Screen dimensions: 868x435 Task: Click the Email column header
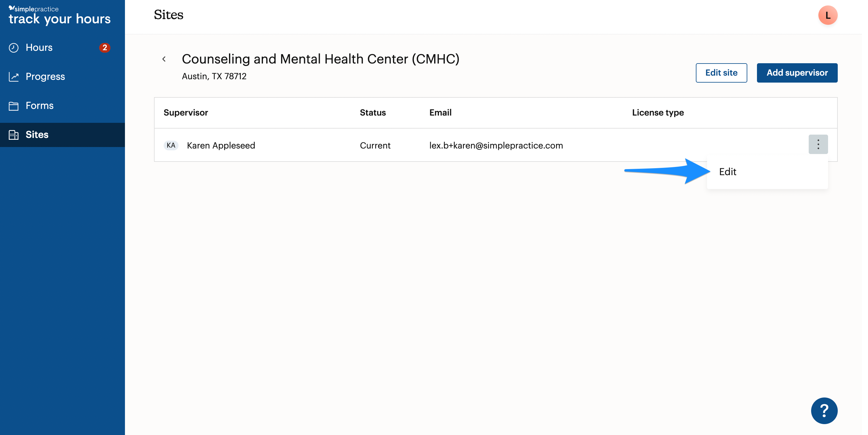click(x=440, y=113)
